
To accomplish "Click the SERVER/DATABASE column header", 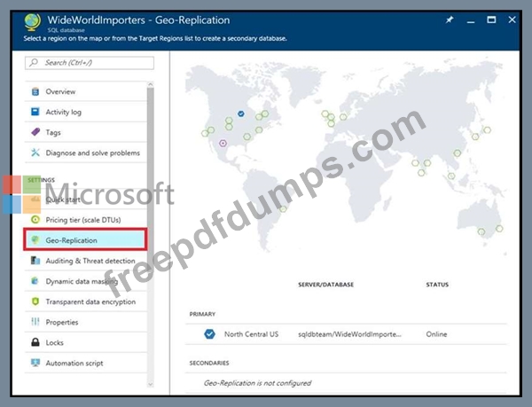I will [325, 285].
